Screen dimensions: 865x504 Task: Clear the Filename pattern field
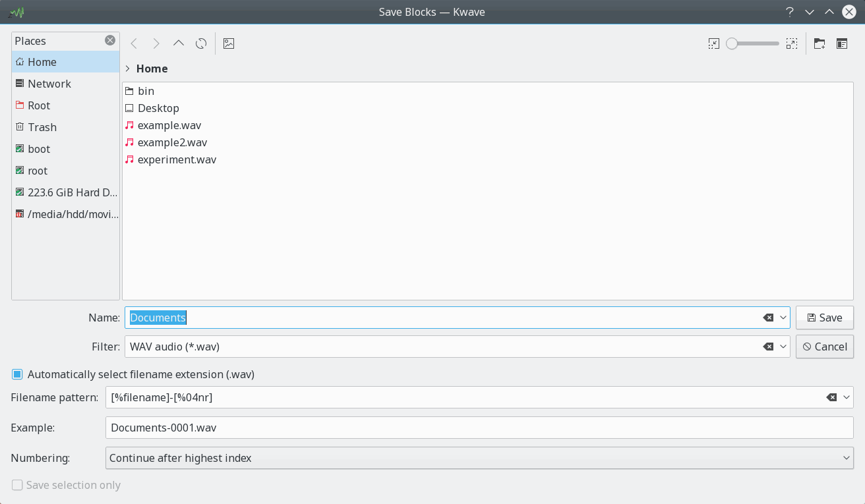pyautogui.click(x=831, y=397)
